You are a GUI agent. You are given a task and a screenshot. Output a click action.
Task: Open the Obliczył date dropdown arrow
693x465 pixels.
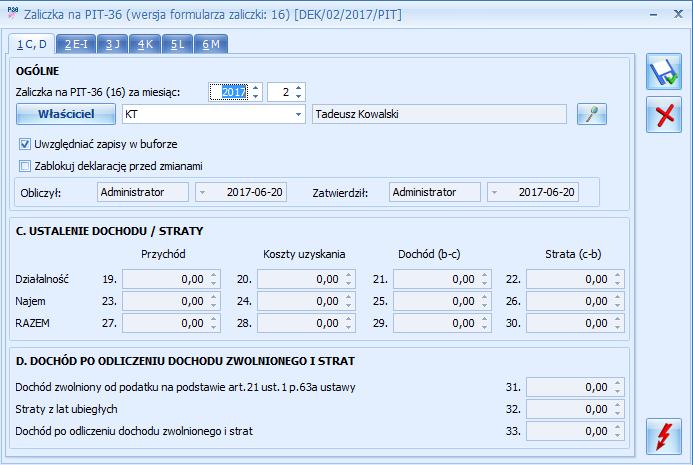[x=202, y=192]
